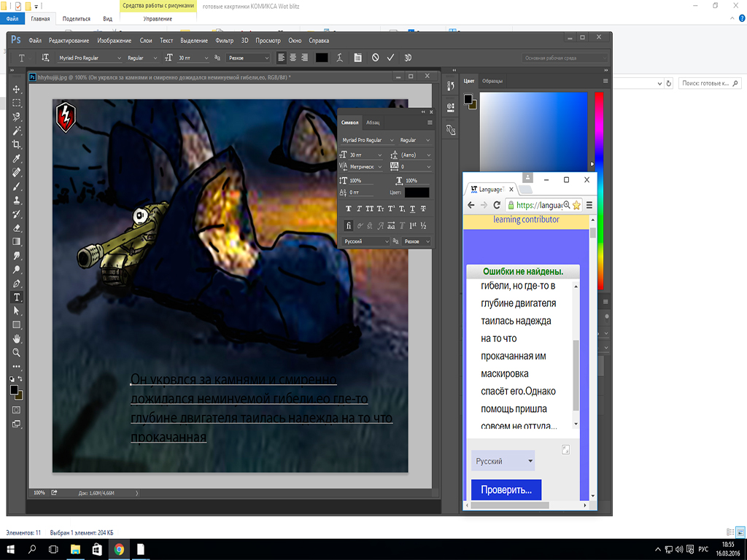This screenshot has width=747, height=560.
Task: Toggle Underline in Character panel
Action: 413,209
